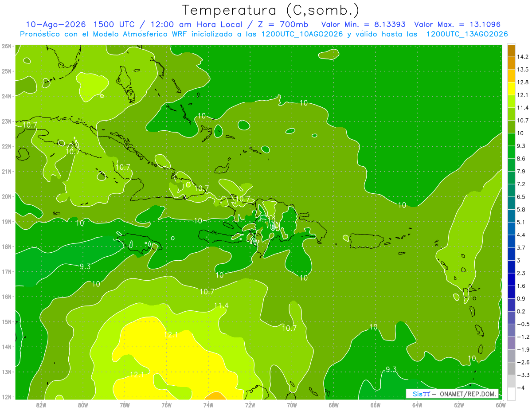Click the 15N latitude axis label
532x411 pixels.
pyautogui.click(x=6, y=322)
